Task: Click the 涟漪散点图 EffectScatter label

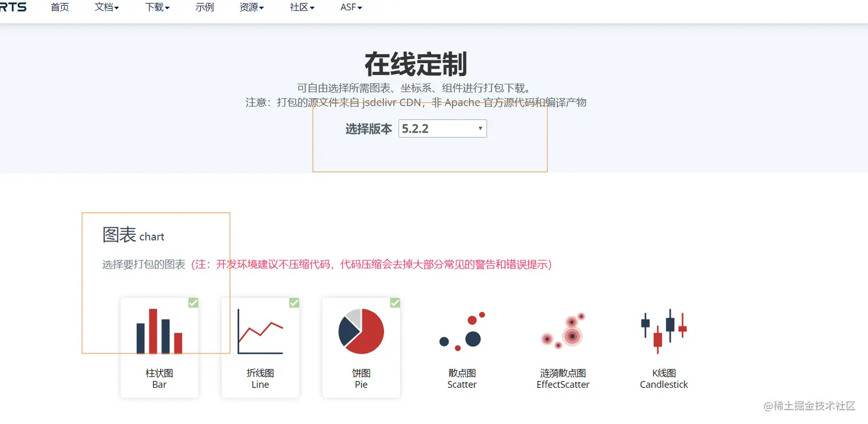Action: tap(563, 379)
